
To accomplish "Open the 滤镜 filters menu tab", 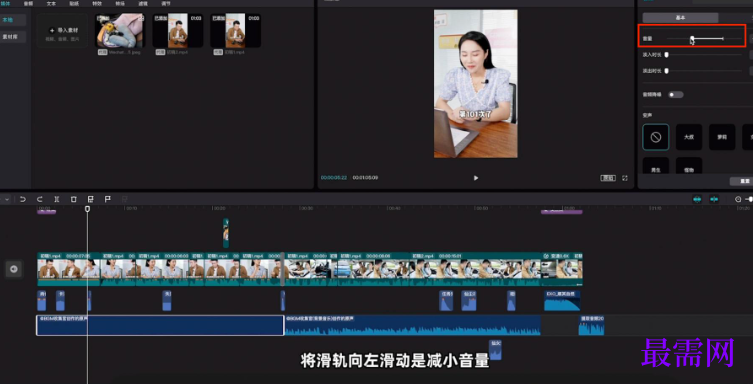I will click(x=143, y=3).
